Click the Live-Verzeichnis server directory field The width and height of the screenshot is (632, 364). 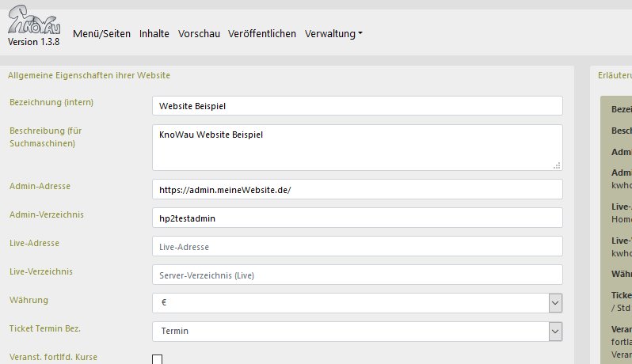pos(356,275)
